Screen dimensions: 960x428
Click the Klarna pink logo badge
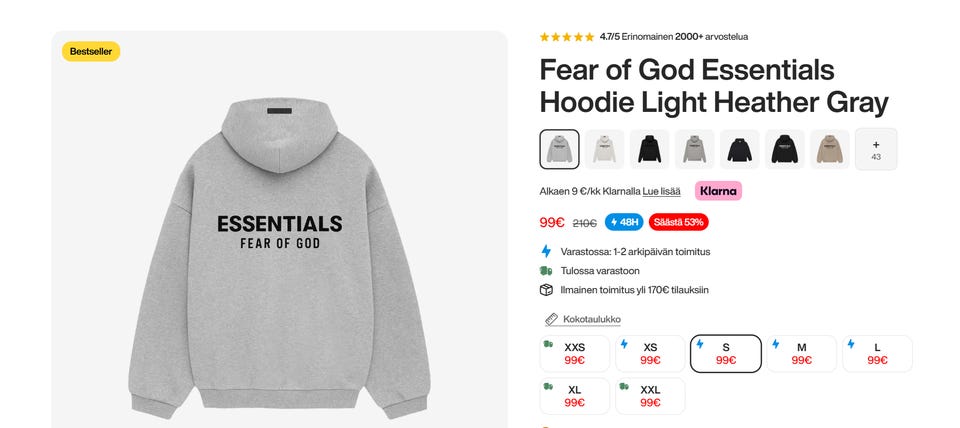point(718,191)
